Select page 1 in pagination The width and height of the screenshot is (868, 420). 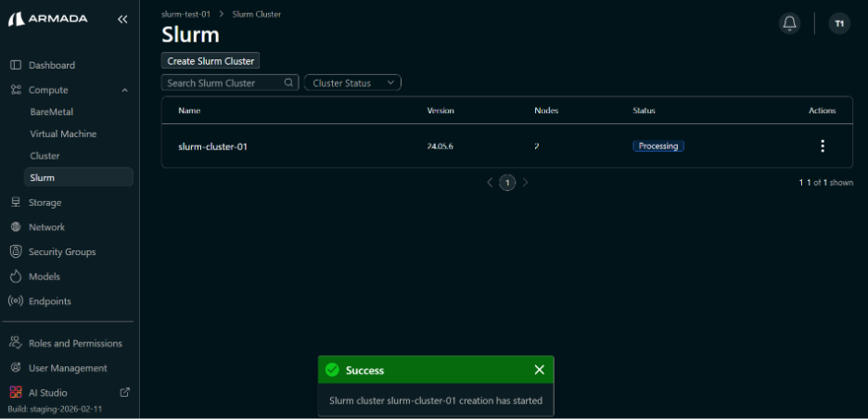click(x=507, y=182)
